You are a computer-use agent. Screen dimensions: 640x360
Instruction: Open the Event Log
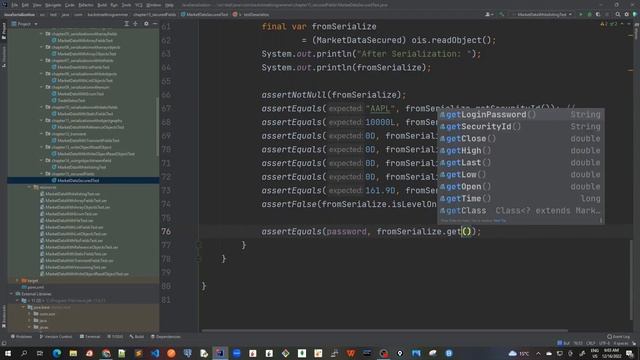(619, 337)
